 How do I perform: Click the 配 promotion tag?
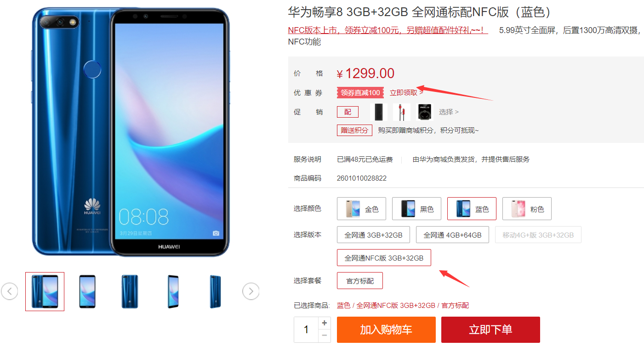pos(348,112)
